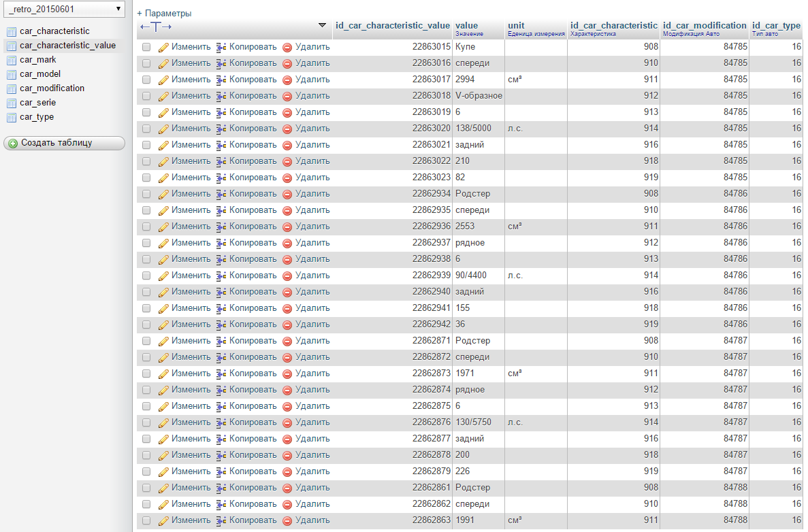Open the _retro_20150601 database dropdown
808x532 pixels.
pyautogui.click(x=65, y=9)
